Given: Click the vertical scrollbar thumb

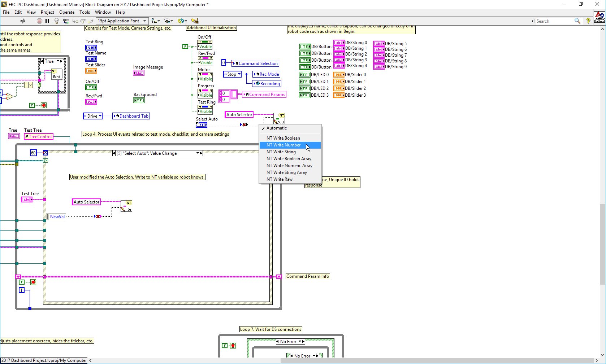Looking at the screenshot, I should (602, 244).
